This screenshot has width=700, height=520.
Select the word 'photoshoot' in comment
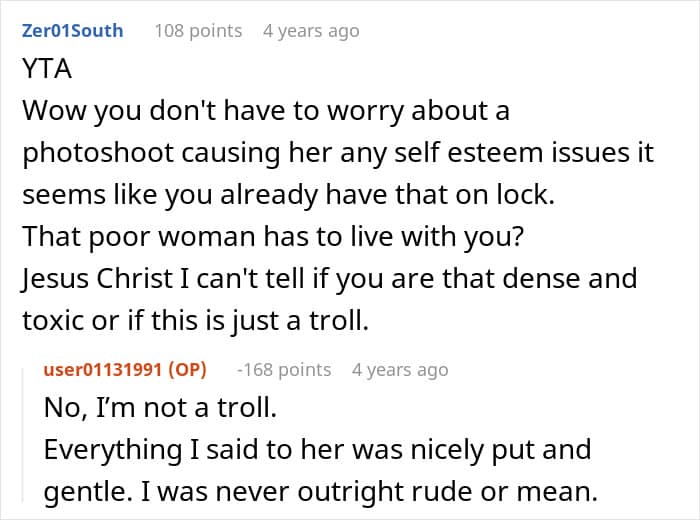coord(98,153)
